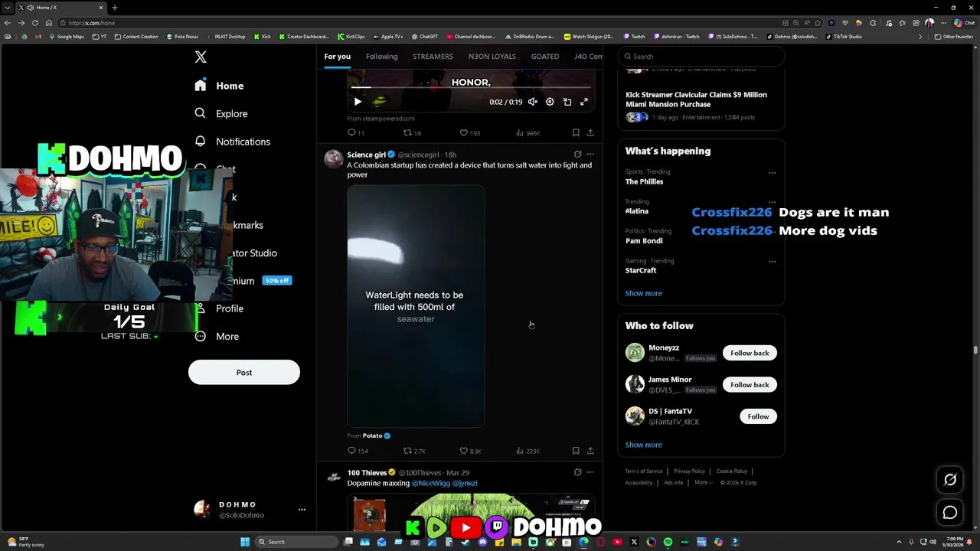Open Grok icon on Science girl post
This screenshot has height=551, width=980.
point(578,154)
